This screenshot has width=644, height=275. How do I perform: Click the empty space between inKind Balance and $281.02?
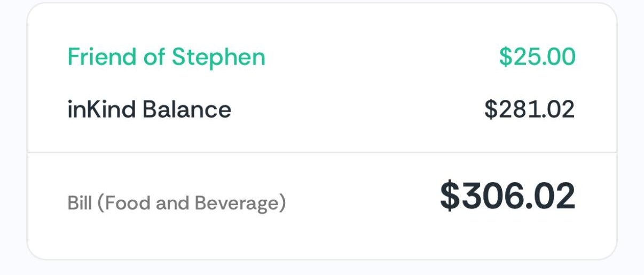[358, 109]
